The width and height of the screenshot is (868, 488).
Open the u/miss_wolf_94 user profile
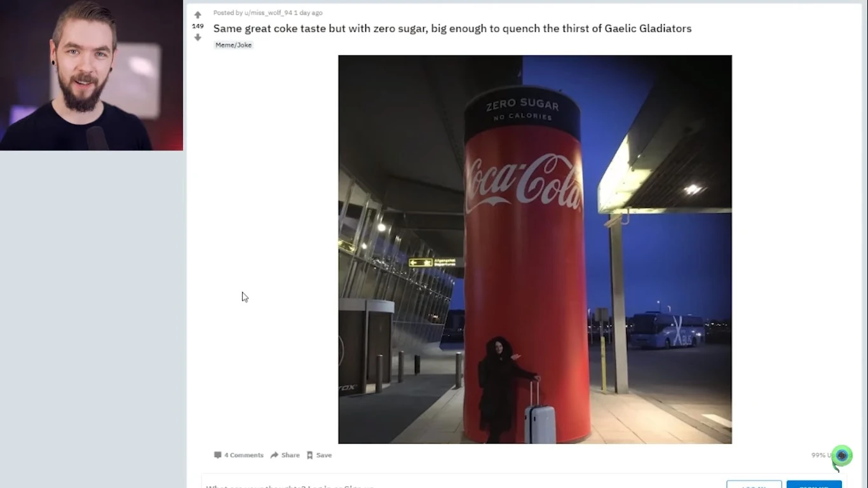(x=268, y=13)
